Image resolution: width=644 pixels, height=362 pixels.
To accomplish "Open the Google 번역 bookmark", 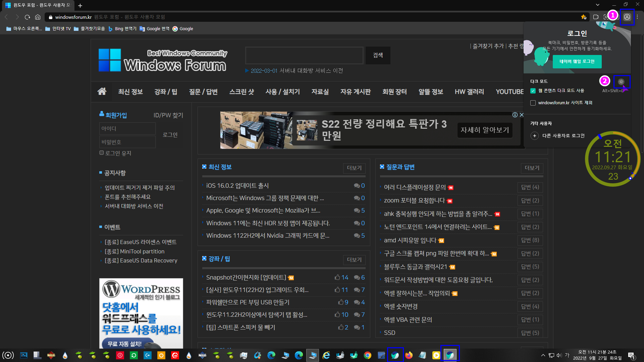I will 155,29.
